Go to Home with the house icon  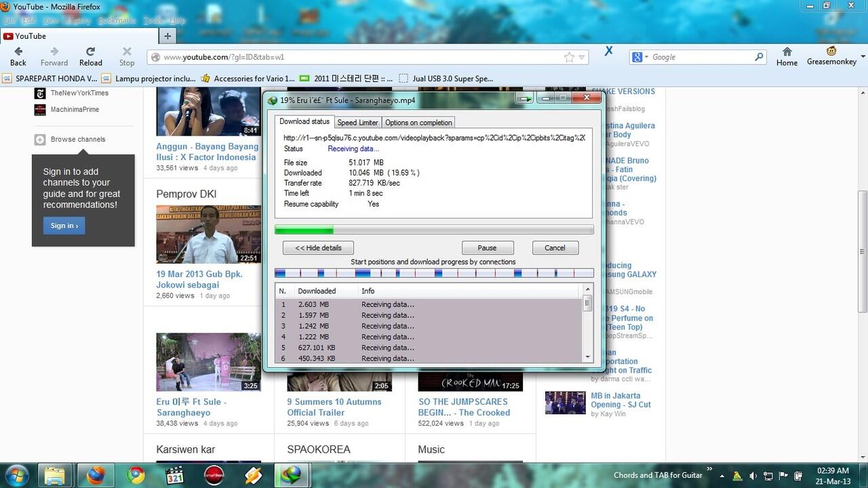click(787, 52)
